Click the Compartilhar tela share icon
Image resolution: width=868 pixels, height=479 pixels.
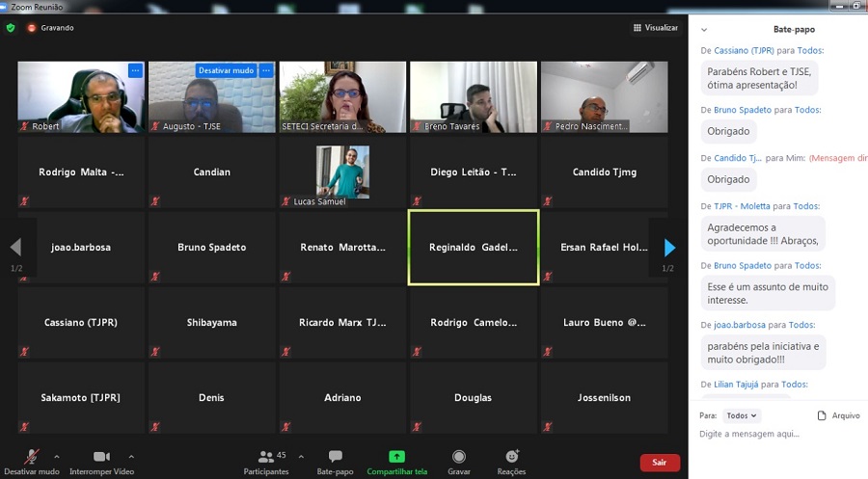coord(396,457)
